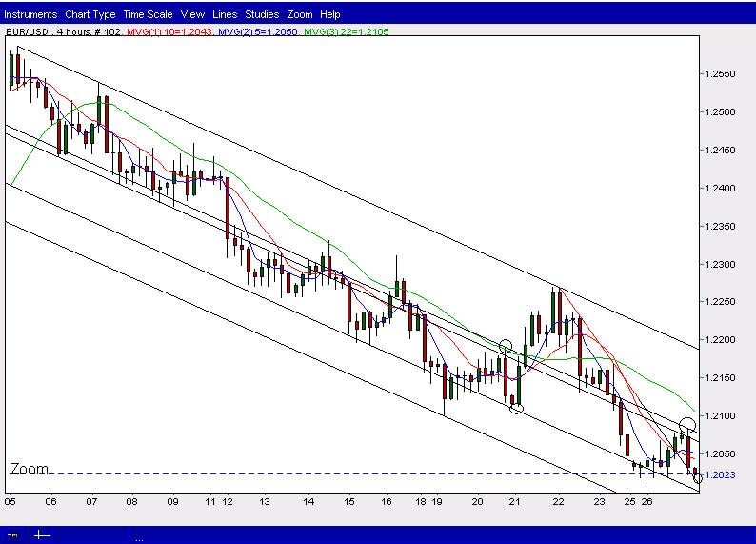Click the 1.2100 price axis label

tap(721, 416)
